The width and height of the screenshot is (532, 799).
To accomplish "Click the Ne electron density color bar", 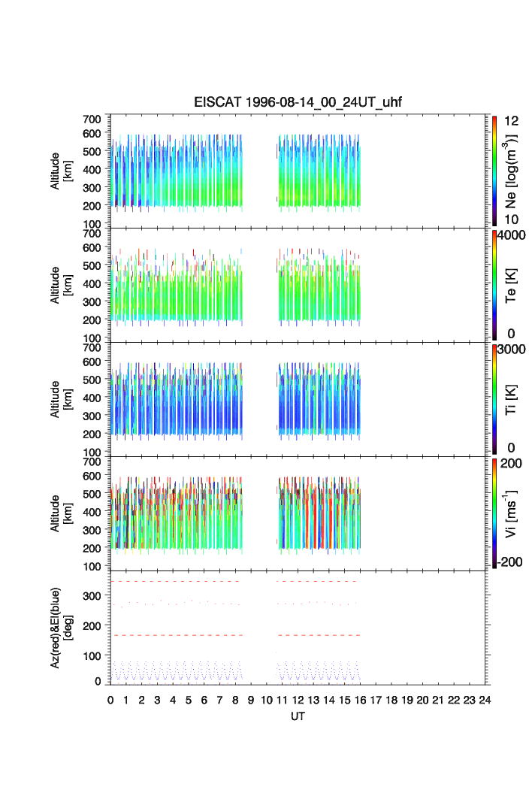I will click(x=496, y=170).
